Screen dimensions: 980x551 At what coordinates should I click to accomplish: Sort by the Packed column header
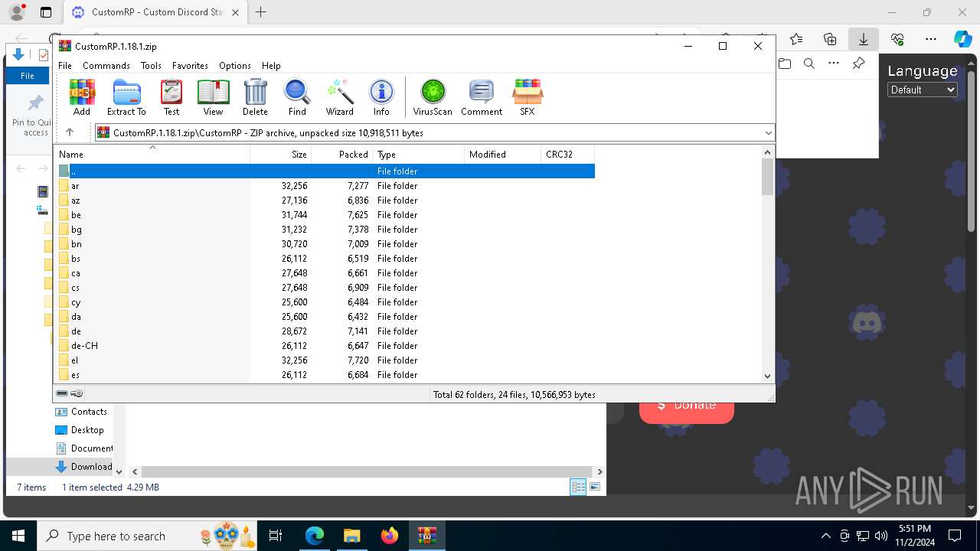[x=341, y=155]
